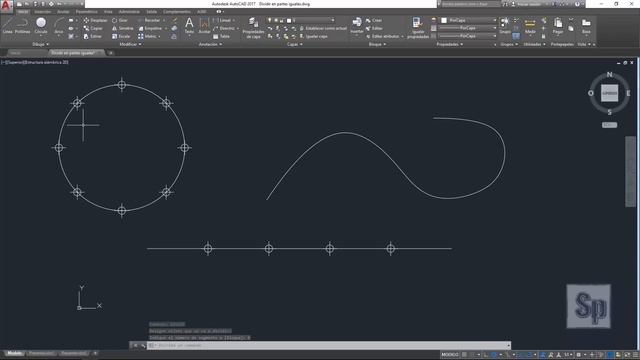Screen dimensions: 640x360
Task: Switch to the Anotar ribbon tab
Action: pyautogui.click(x=63, y=12)
